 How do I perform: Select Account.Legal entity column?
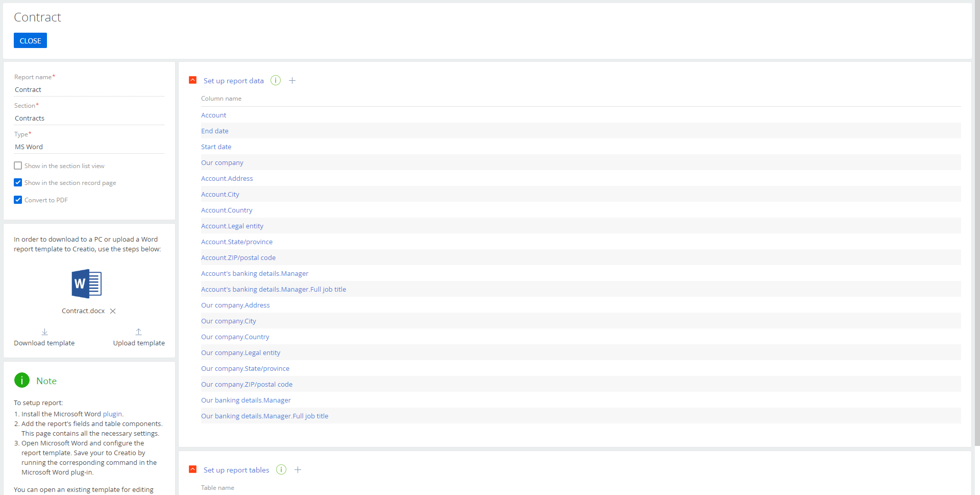click(x=232, y=226)
